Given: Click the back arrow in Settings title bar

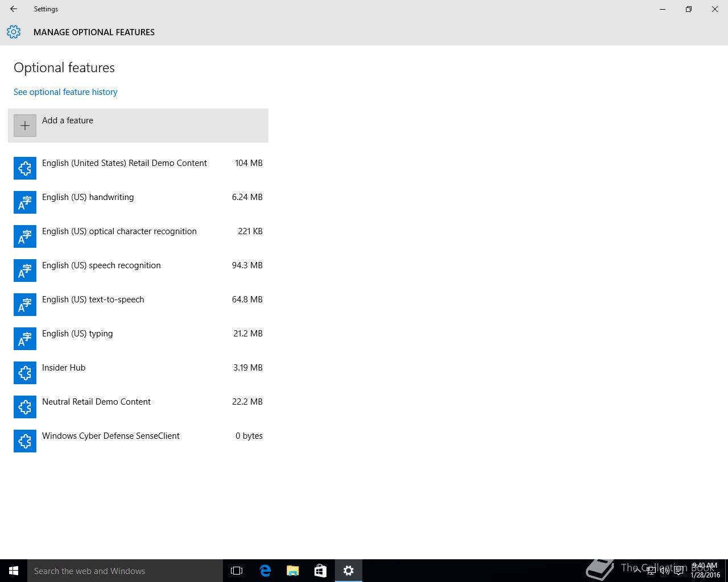Looking at the screenshot, I should coord(14,9).
